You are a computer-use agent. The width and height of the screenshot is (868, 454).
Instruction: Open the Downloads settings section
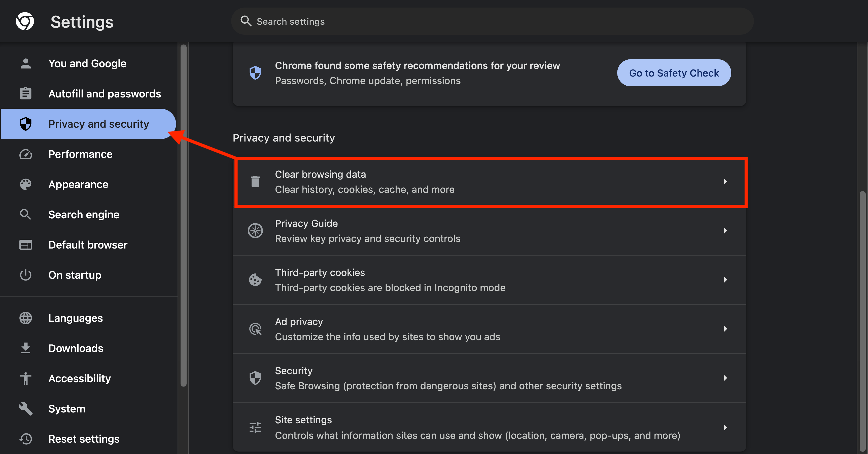tap(76, 348)
